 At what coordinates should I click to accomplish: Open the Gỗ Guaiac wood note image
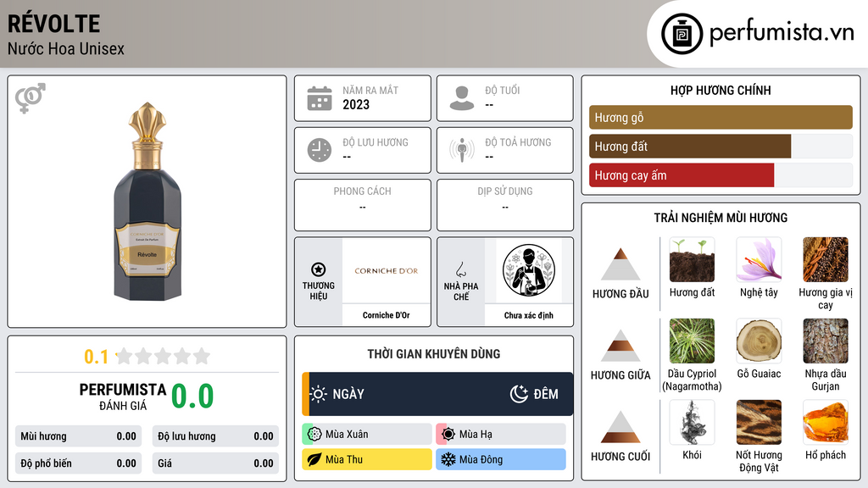pyautogui.click(x=759, y=341)
